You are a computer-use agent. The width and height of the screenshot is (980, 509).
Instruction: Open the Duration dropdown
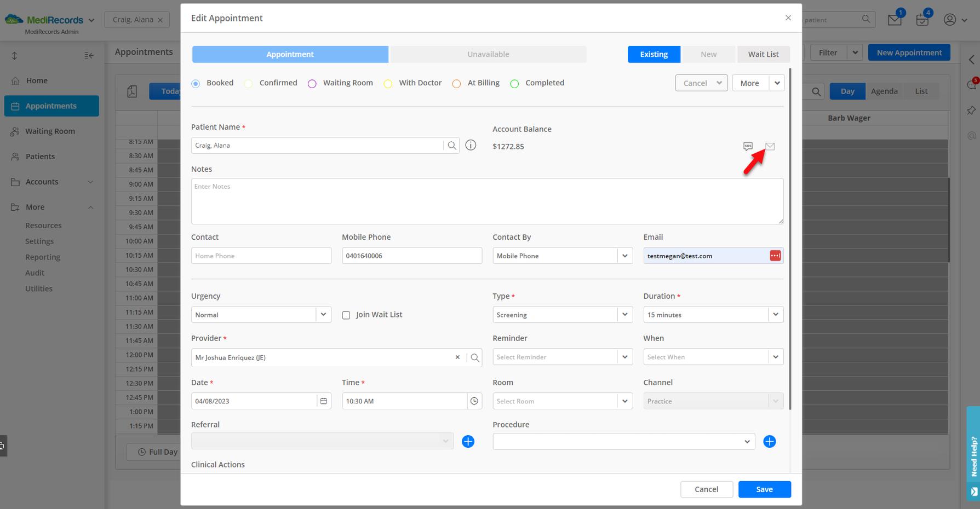(x=713, y=315)
